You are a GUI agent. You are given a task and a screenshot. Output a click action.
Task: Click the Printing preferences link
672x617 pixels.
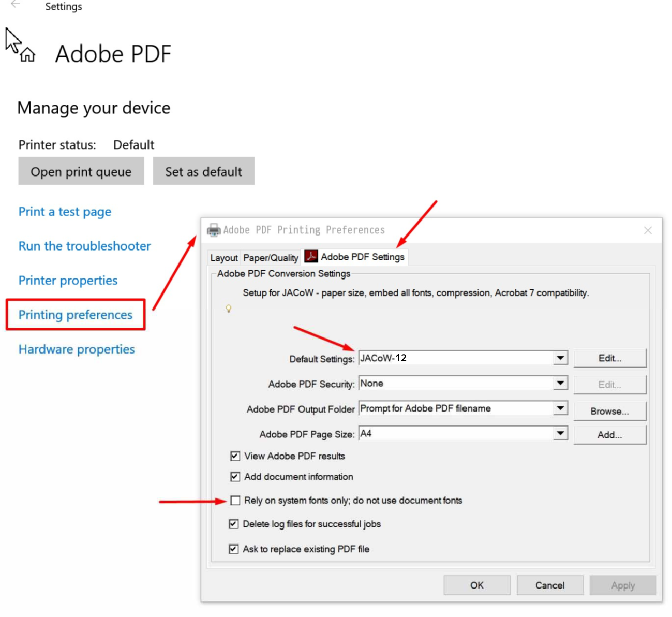(x=76, y=315)
